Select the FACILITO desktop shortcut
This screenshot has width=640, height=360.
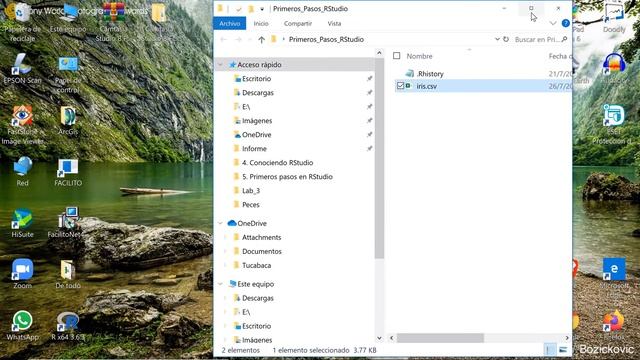click(x=68, y=172)
